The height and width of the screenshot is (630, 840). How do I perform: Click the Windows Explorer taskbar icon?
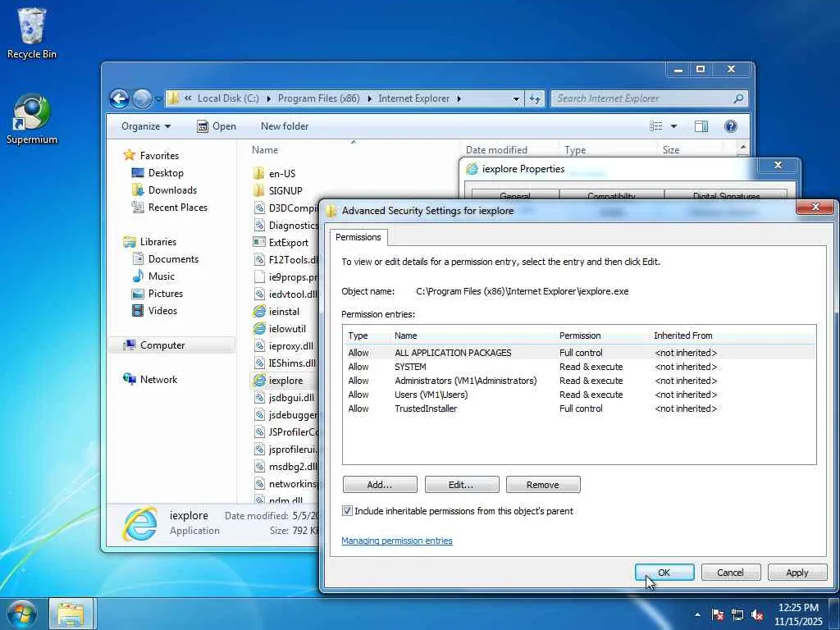click(x=71, y=614)
